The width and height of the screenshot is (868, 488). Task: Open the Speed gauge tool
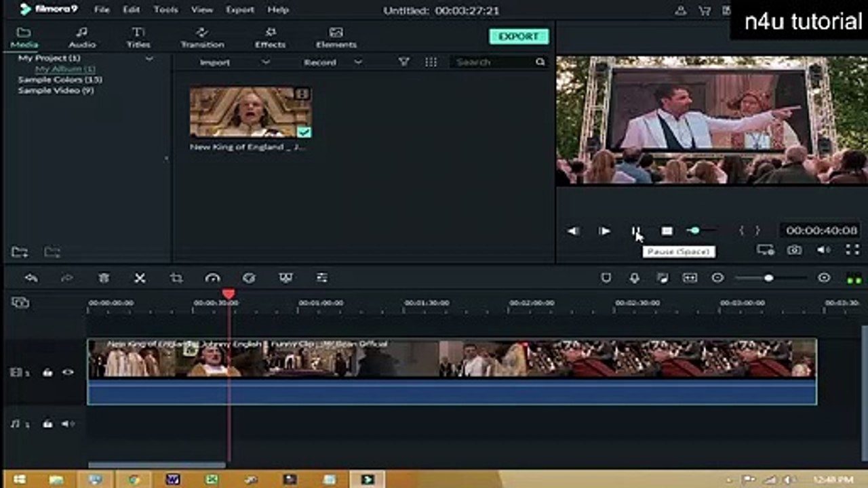213,278
